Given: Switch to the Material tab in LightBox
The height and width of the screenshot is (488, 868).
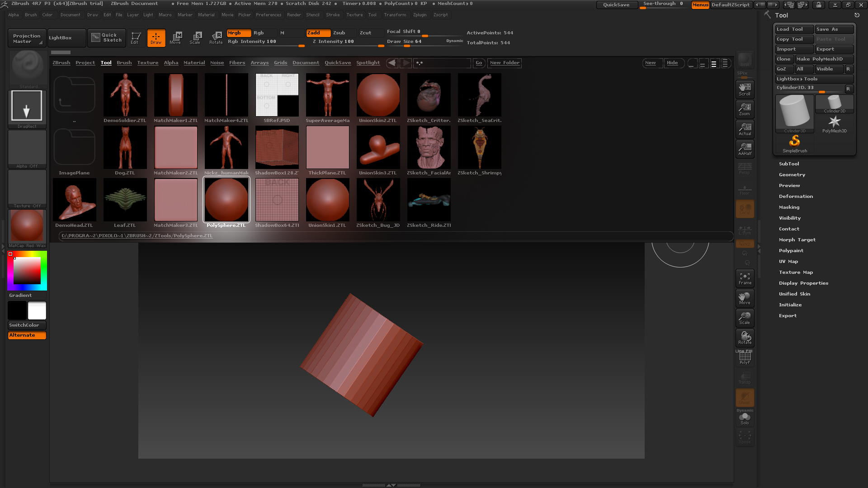Looking at the screenshot, I should 194,63.
